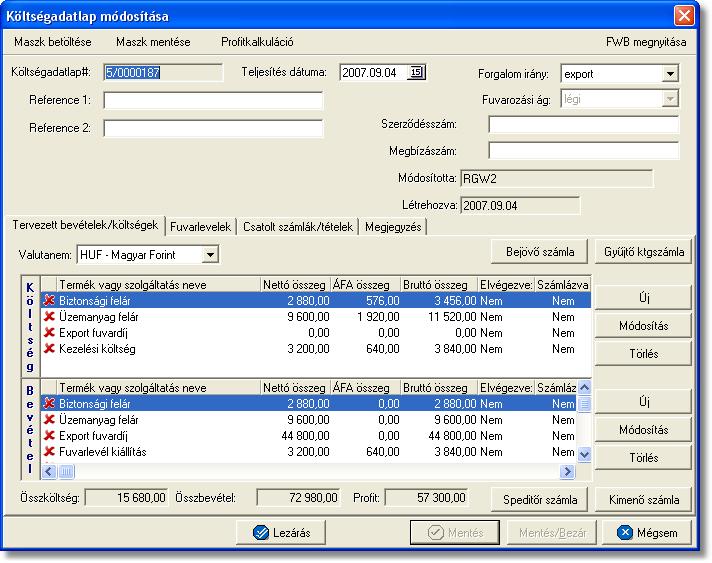Close the Költségadatlap módosítása window

pyautogui.click(x=684, y=16)
